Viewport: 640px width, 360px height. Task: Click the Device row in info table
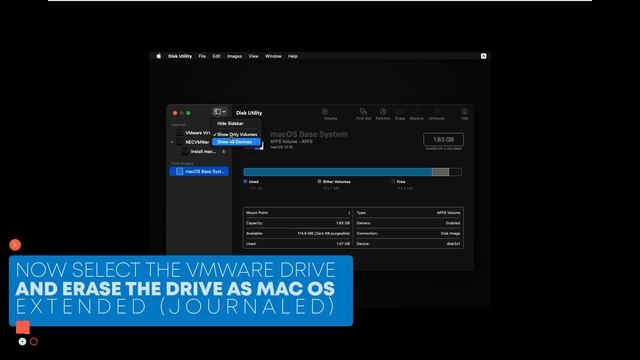pos(408,244)
